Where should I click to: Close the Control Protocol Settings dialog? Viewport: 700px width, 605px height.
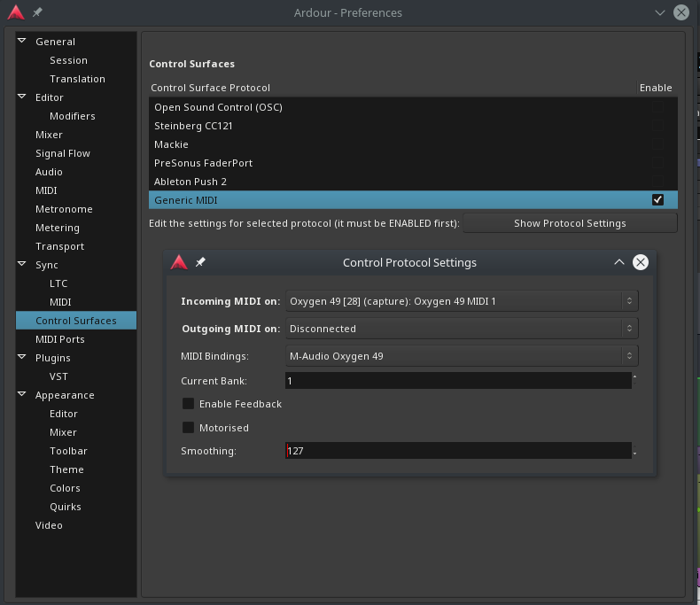click(x=641, y=262)
